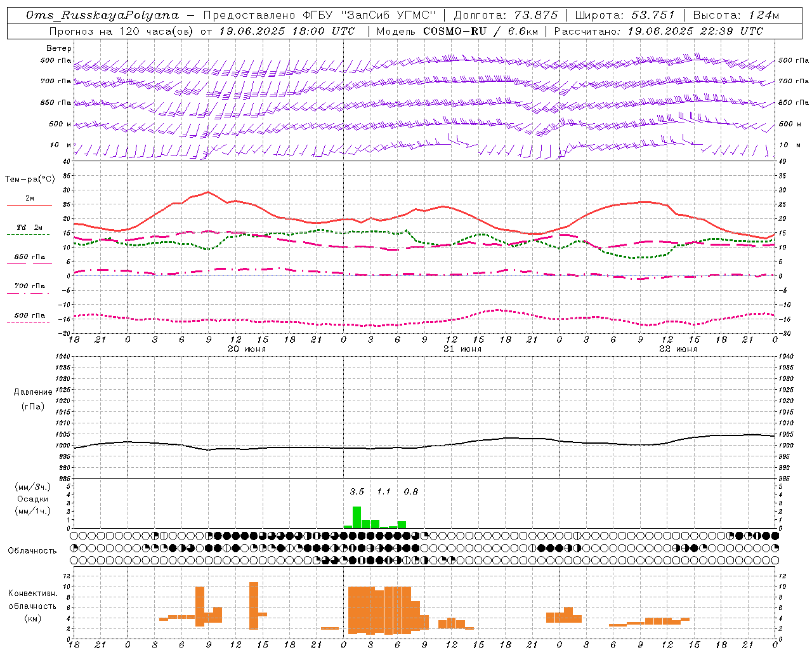Screen dimensions: 812x650
Task: Click the '700 гПа' temperature legend entry
Action: (x=30, y=286)
